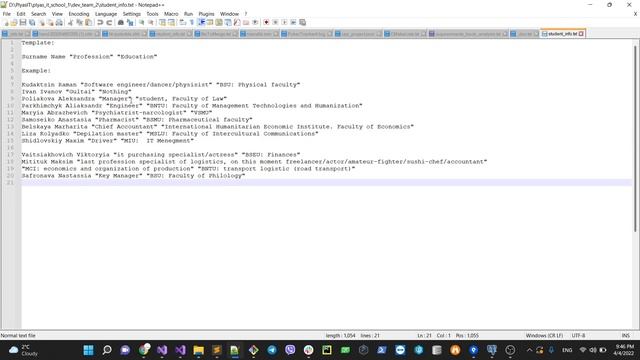This screenshot has height=360, width=640.
Task: Click the Zoom Out toolbar icon
Action: (x=151, y=22)
